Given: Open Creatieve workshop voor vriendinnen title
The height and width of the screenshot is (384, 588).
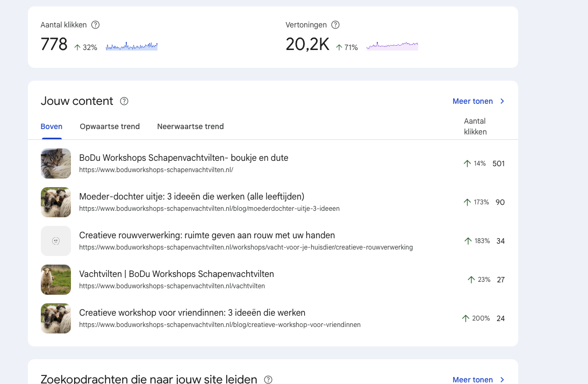Looking at the screenshot, I should [x=192, y=312].
